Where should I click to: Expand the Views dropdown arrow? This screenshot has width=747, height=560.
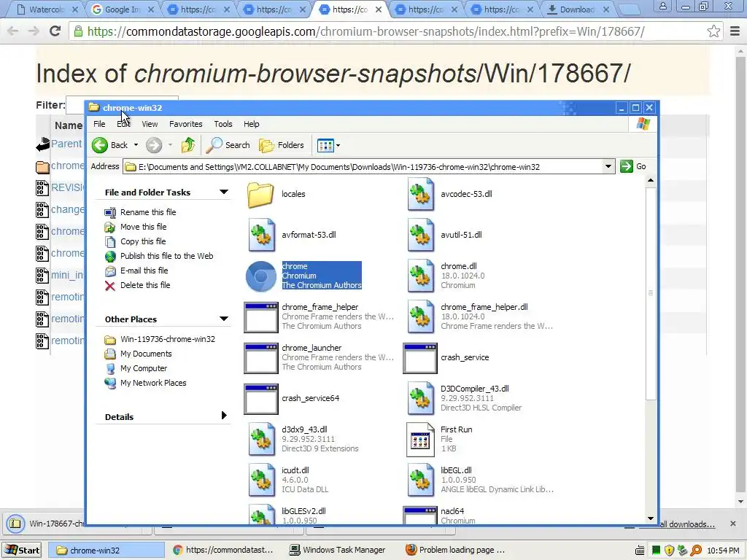[338, 146]
